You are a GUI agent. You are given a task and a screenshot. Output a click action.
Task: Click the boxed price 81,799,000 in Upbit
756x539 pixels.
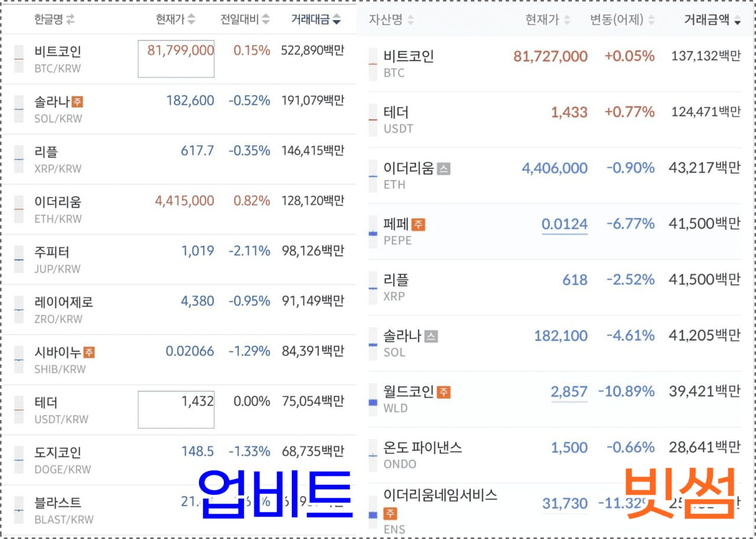[176, 58]
